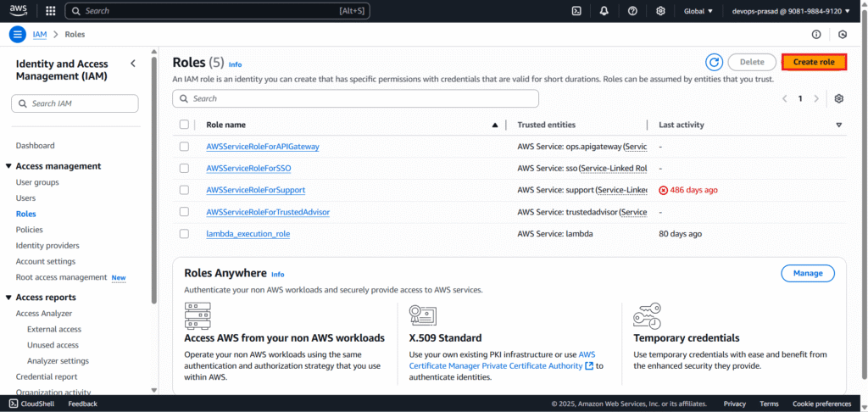This screenshot has width=868, height=412.
Task: Open Policies in the sidebar
Action: pyautogui.click(x=30, y=229)
